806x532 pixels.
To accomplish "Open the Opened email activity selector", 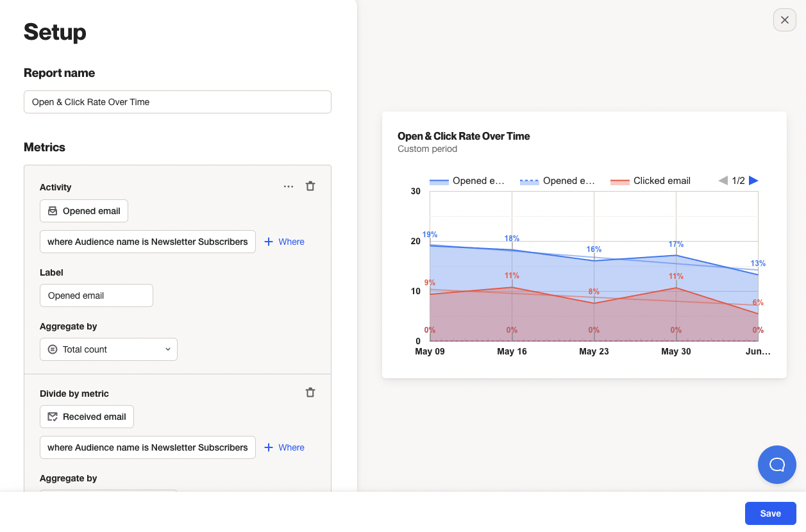I will coord(84,211).
